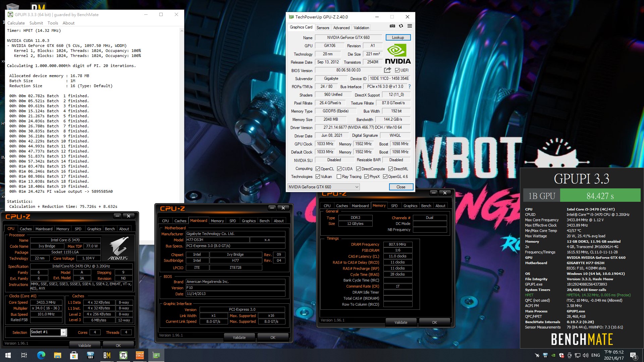Open the Windows Start menu
Viewport: 644px width, 362px height.
(x=8, y=355)
